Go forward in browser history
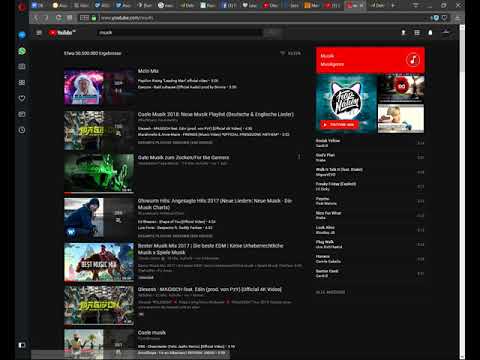 [46, 18]
